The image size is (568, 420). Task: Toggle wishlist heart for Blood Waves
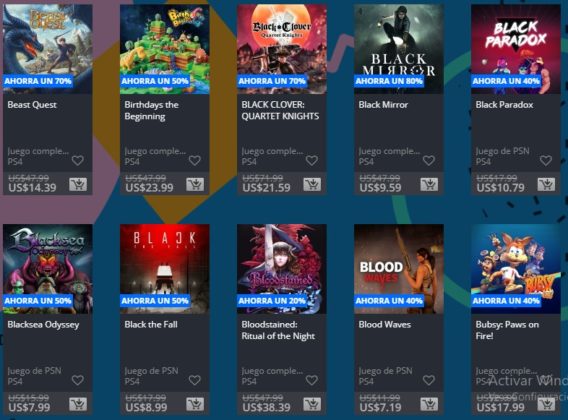coord(429,380)
